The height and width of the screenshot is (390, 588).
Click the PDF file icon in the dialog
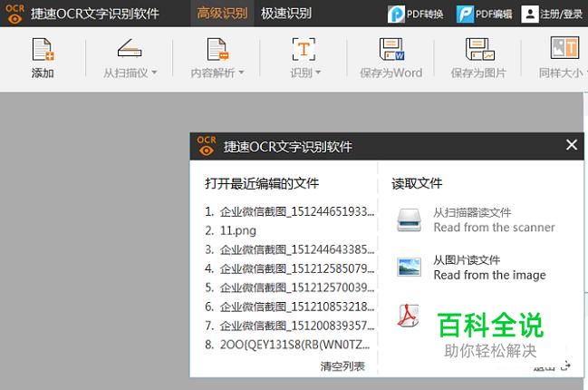pyautogui.click(x=408, y=316)
